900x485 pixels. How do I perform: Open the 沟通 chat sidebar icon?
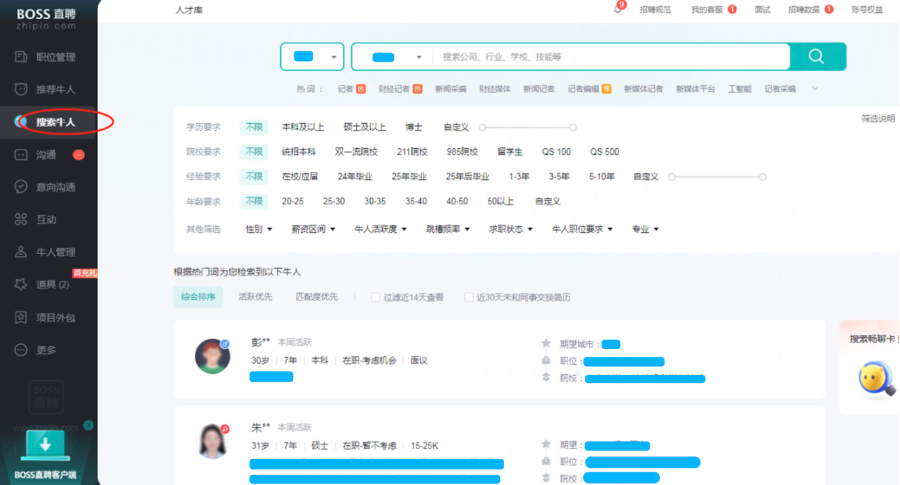pos(21,155)
